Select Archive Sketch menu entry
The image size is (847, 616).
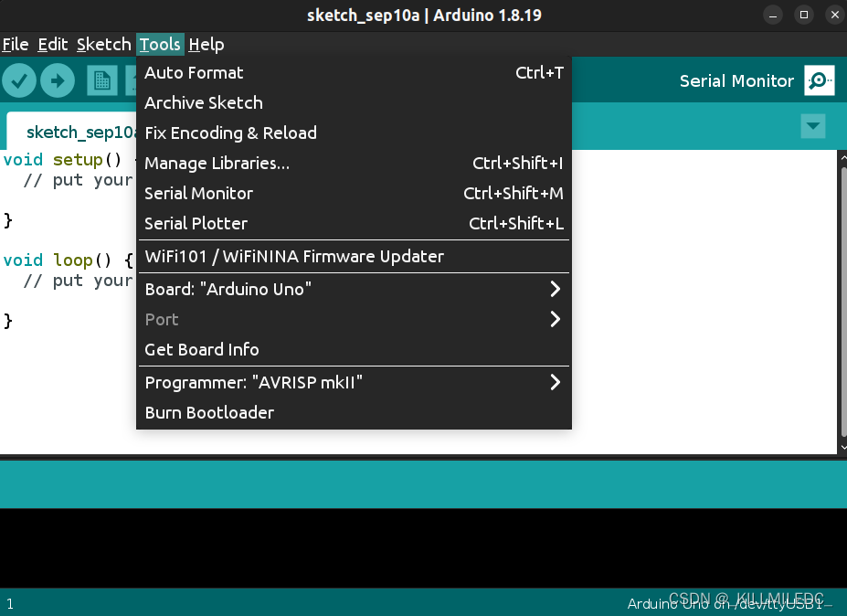(354, 102)
